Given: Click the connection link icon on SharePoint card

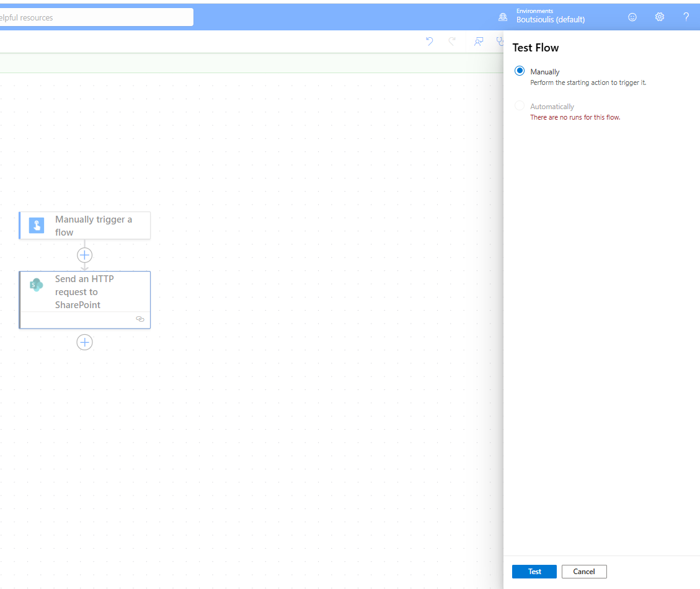Looking at the screenshot, I should (140, 319).
